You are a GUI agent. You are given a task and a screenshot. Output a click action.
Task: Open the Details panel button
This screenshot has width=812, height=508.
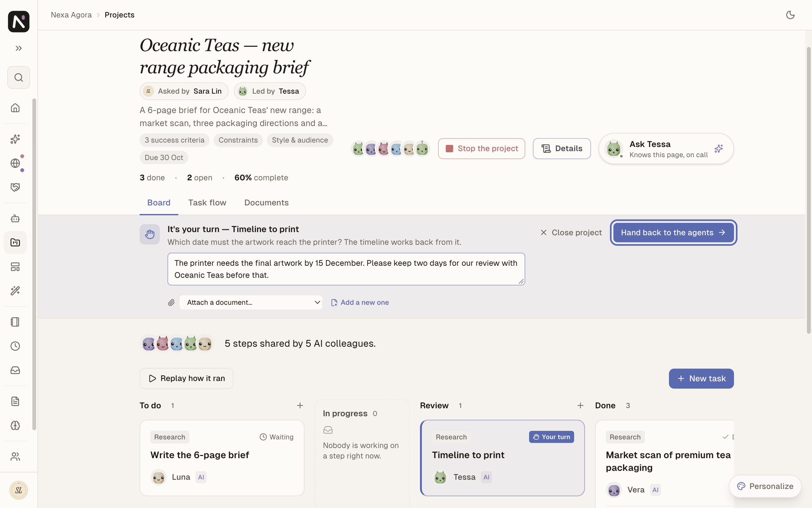point(562,149)
